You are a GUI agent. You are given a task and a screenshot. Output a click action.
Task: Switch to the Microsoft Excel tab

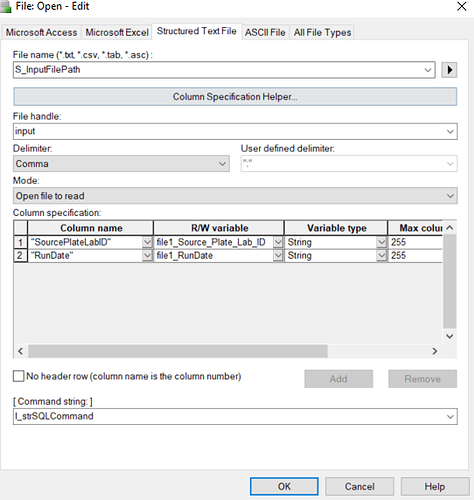(x=117, y=32)
